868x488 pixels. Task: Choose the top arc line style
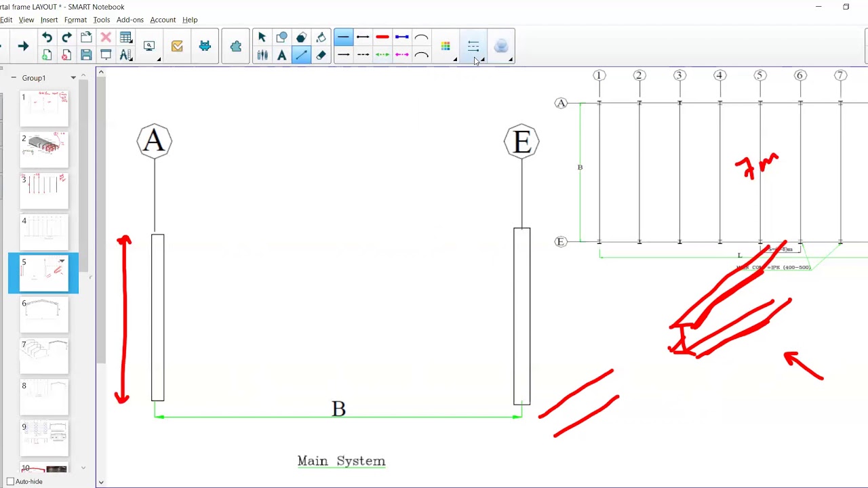(x=421, y=37)
